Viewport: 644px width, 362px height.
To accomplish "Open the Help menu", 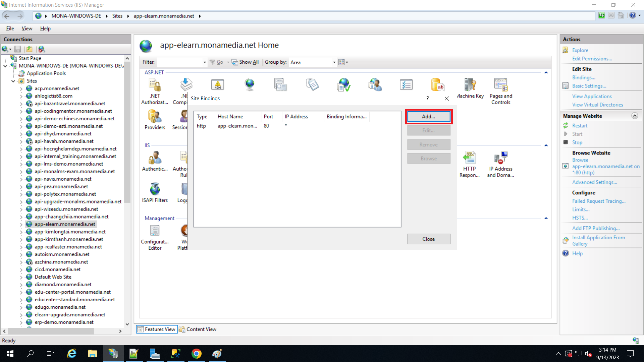I will (45, 28).
